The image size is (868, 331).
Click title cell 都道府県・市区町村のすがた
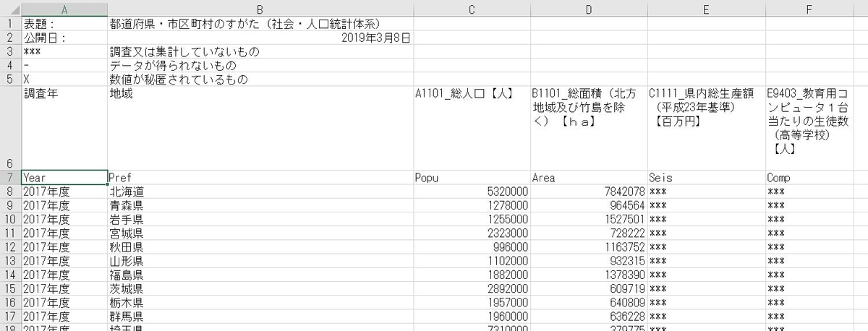(x=260, y=24)
